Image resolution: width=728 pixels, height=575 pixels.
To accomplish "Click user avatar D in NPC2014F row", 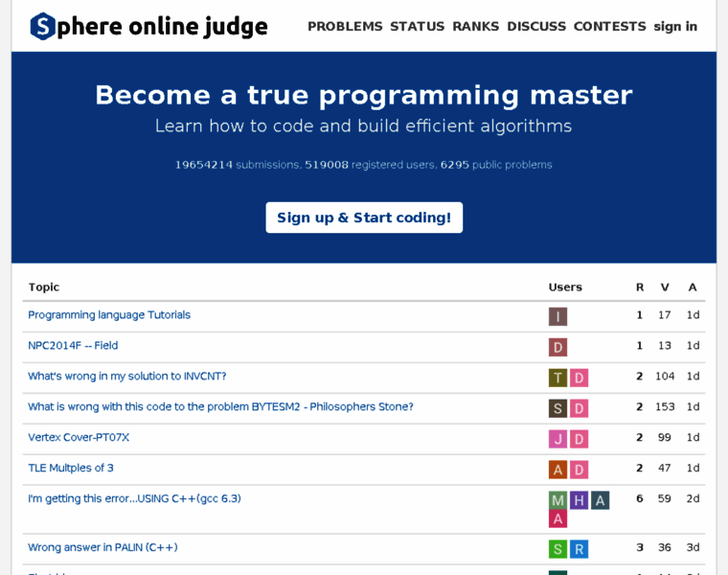I will [557, 348].
